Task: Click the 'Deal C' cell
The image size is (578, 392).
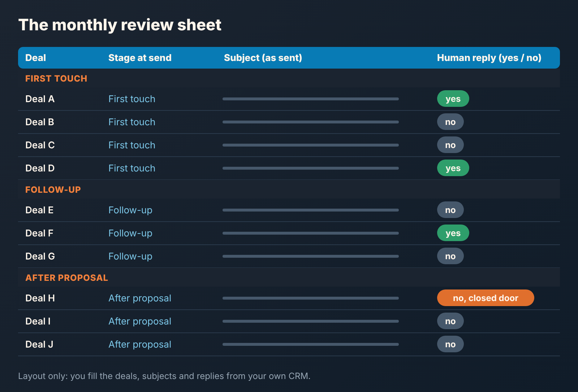Action: [x=40, y=145]
